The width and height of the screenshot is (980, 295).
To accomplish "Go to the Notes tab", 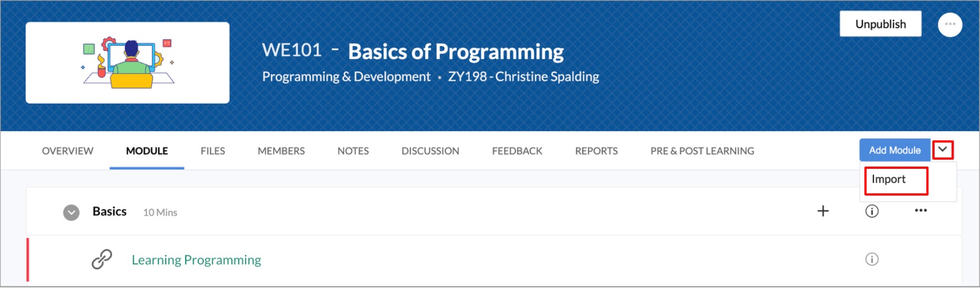I will point(353,151).
